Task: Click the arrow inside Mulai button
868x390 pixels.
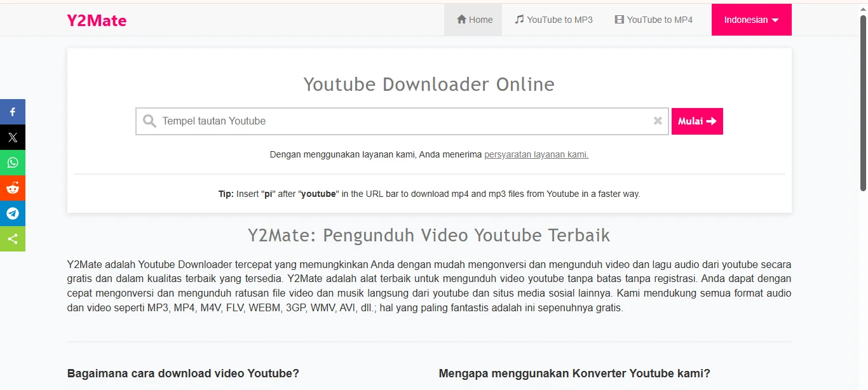Action: (711, 121)
